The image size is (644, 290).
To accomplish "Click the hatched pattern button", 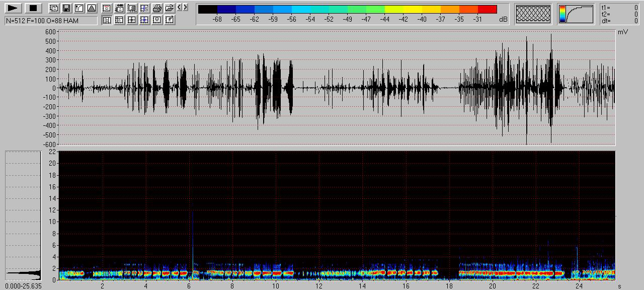I will pos(533,14).
